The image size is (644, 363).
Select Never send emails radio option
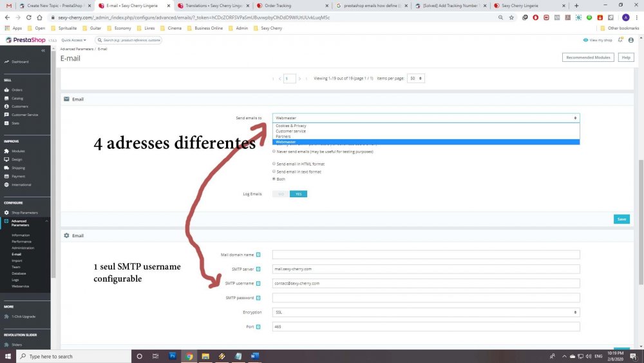274,152
